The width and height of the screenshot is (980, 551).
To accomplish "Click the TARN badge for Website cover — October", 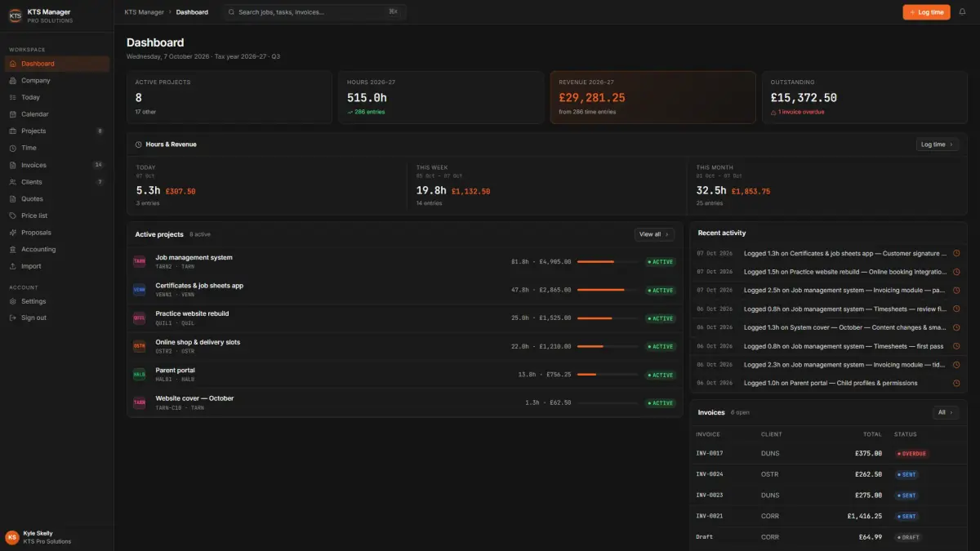I will [x=140, y=402].
